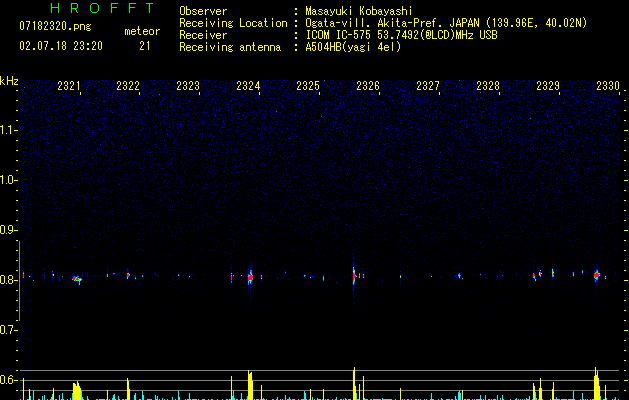
Task: Click the 2327 time marker
Action: [428, 85]
